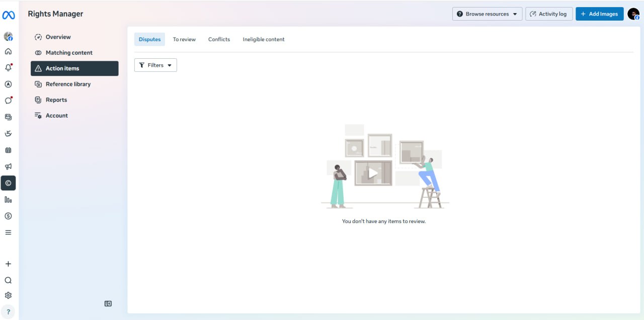Viewport: 644px width, 320px height.
Task: Open the Browse resources dropdown
Action: pos(487,14)
